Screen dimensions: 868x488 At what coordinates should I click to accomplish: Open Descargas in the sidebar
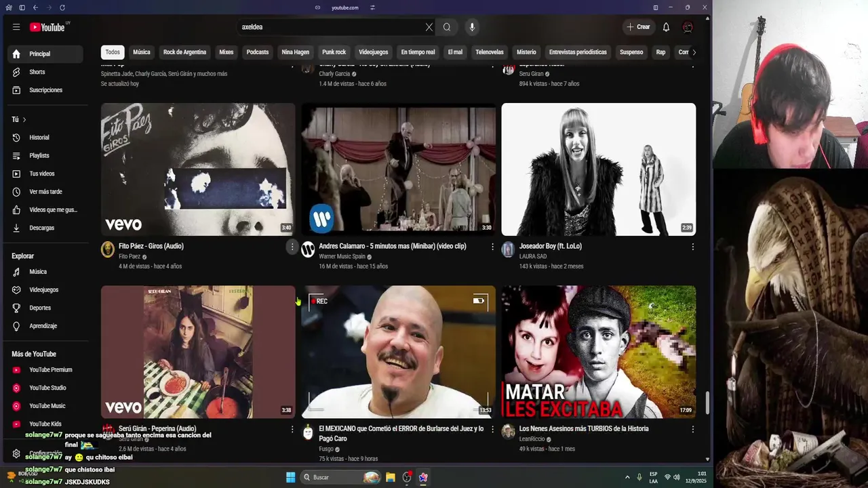[45, 228]
